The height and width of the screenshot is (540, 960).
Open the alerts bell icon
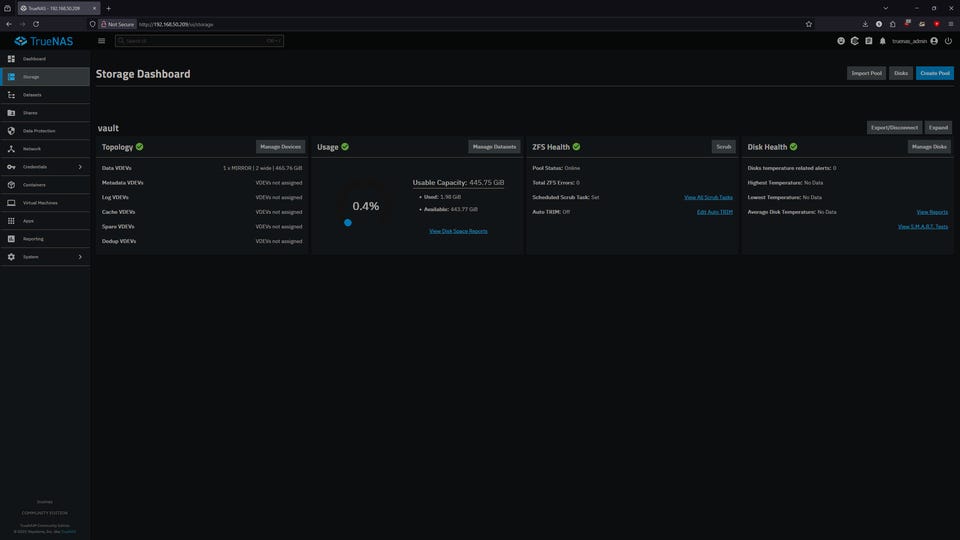click(x=882, y=41)
